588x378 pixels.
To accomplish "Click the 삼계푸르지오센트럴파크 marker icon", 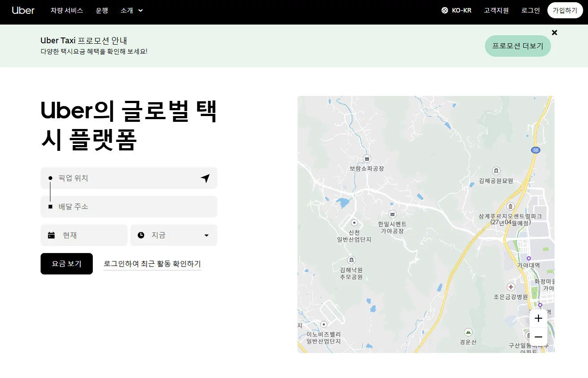I will pos(510,206).
